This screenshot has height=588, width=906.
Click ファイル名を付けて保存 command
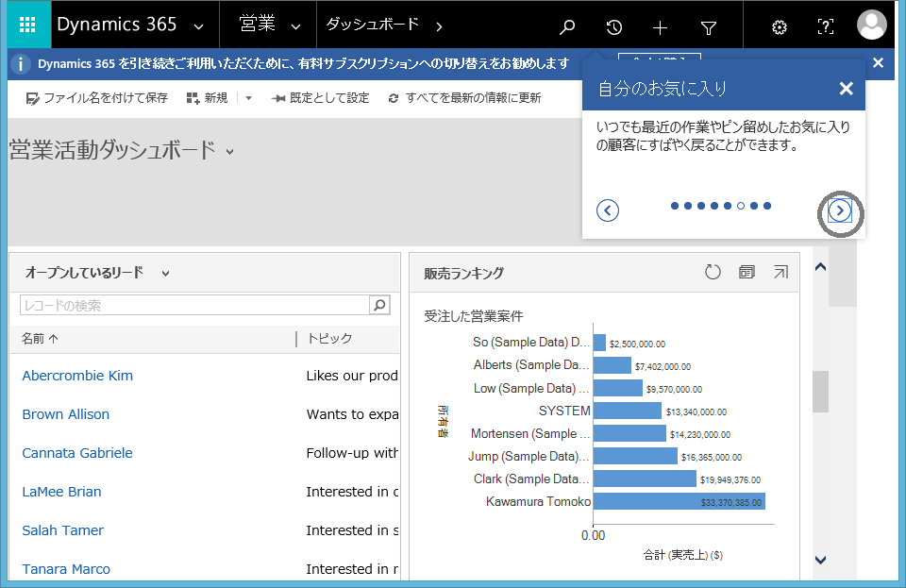[x=96, y=98]
